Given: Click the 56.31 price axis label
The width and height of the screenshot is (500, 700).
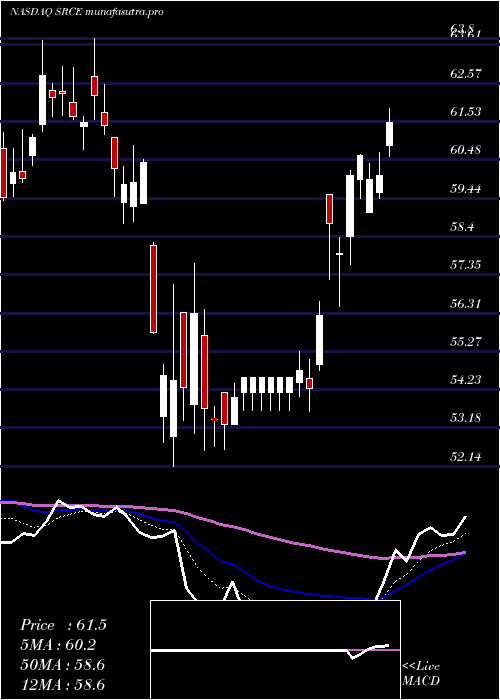Looking at the screenshot, I should (x=466, y=304).
